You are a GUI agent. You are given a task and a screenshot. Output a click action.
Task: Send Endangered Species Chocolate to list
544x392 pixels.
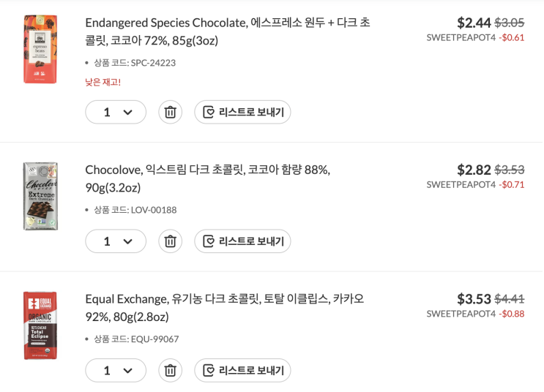click(242, 112)
